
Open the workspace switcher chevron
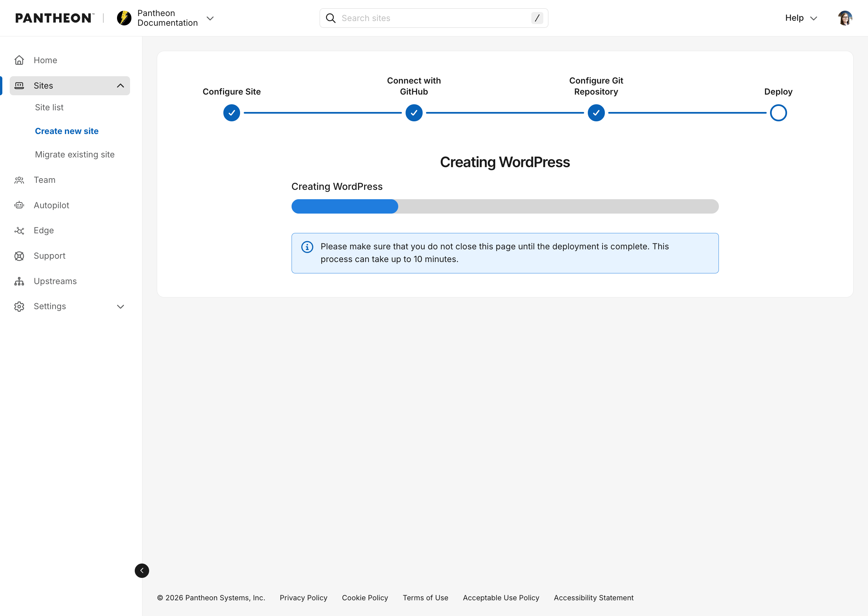click(210, 18)
